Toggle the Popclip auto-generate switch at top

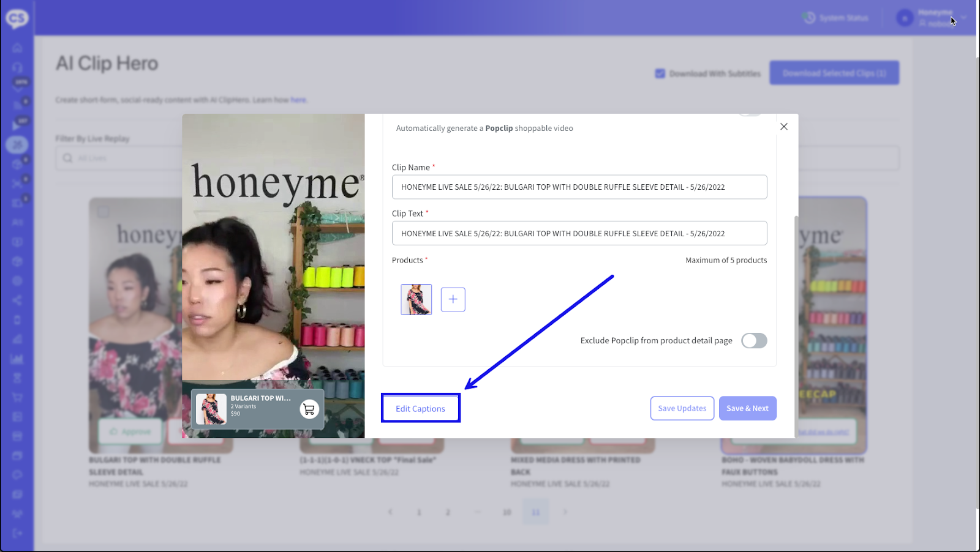coord(749,114)
